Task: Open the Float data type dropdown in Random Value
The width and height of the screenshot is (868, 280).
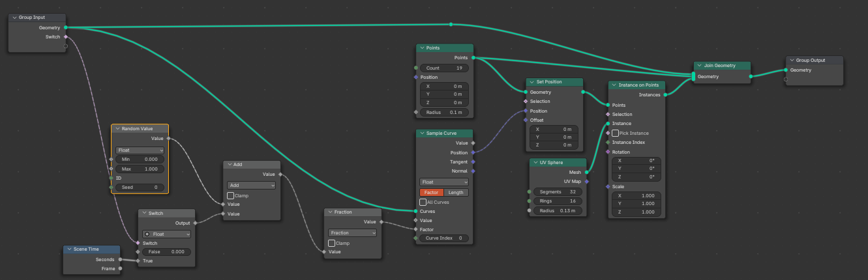Action: 140,150
